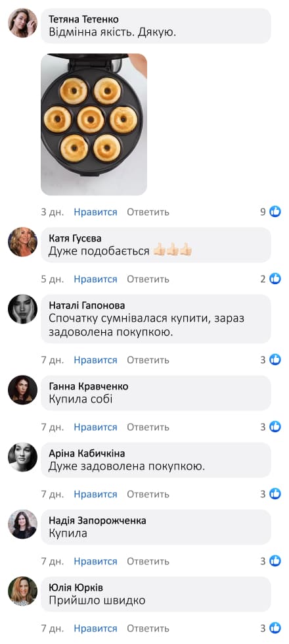
Task: Open Тетяна Тетенко's profile avatar
Action: (22, 22)
